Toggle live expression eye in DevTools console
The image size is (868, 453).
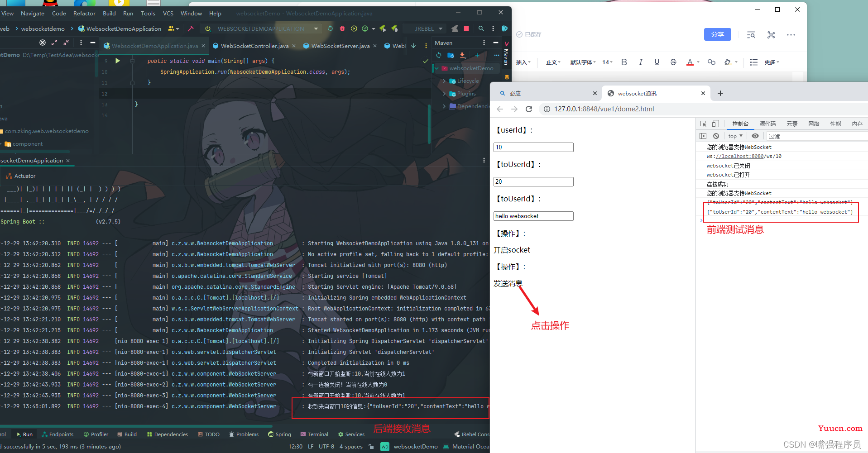pos(755,136)
